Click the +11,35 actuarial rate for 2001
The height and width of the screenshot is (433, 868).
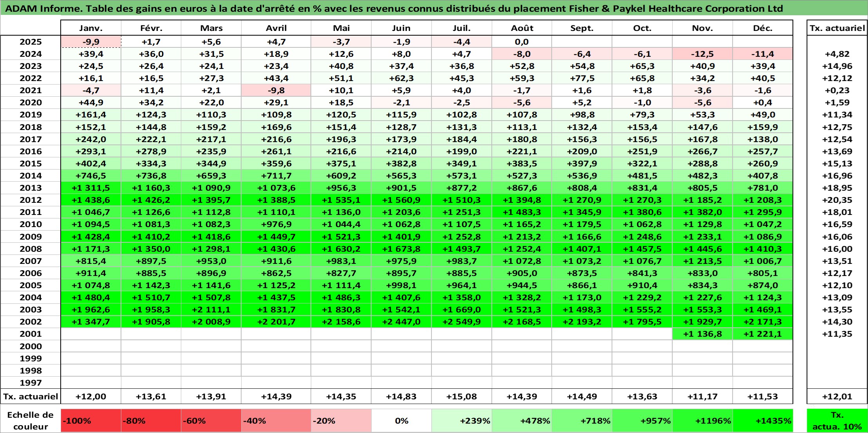837,334
